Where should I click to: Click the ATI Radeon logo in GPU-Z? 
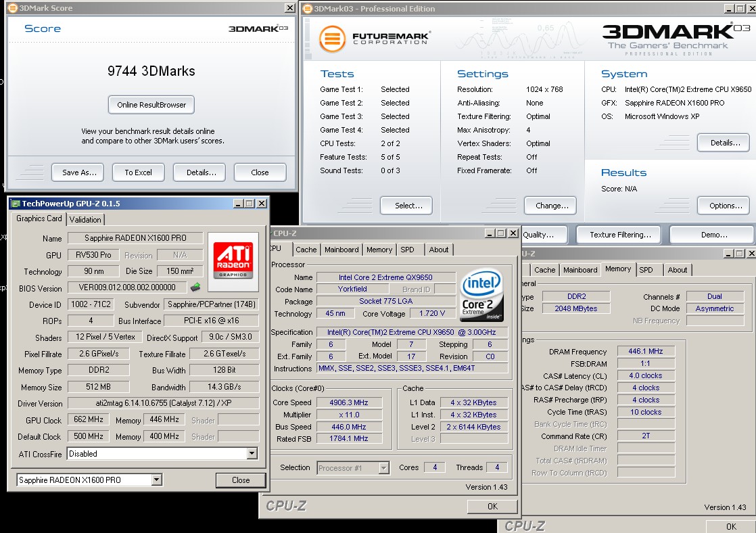coord(233,260)
